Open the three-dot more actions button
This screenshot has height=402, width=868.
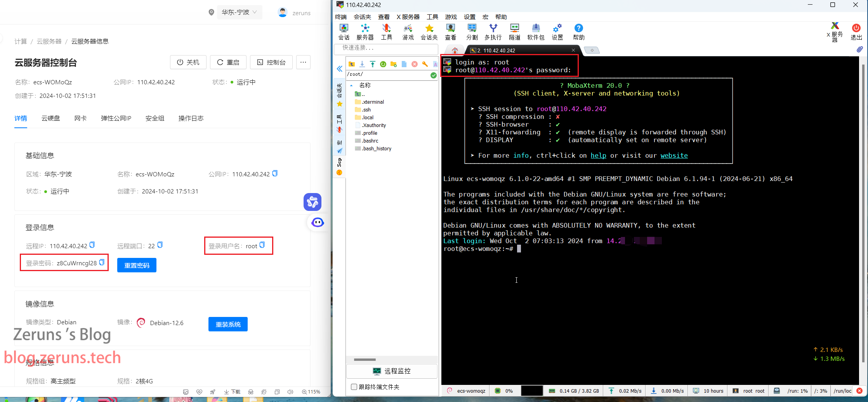(303, 62)
